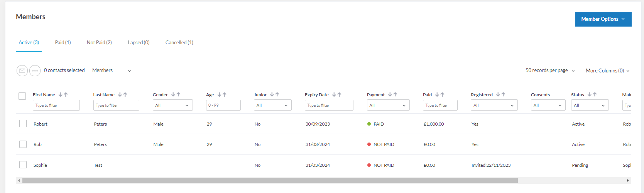644x193 pixels.
Task: Click the horizontal scrollbar thumb
Action: point(270,180)
